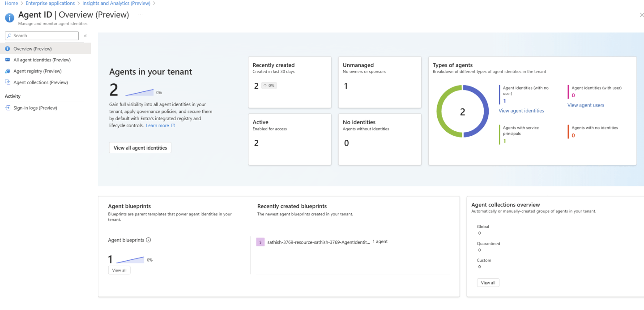
Task: Click the donut chart in Types of agents
Action: click(x=462, y=111)
